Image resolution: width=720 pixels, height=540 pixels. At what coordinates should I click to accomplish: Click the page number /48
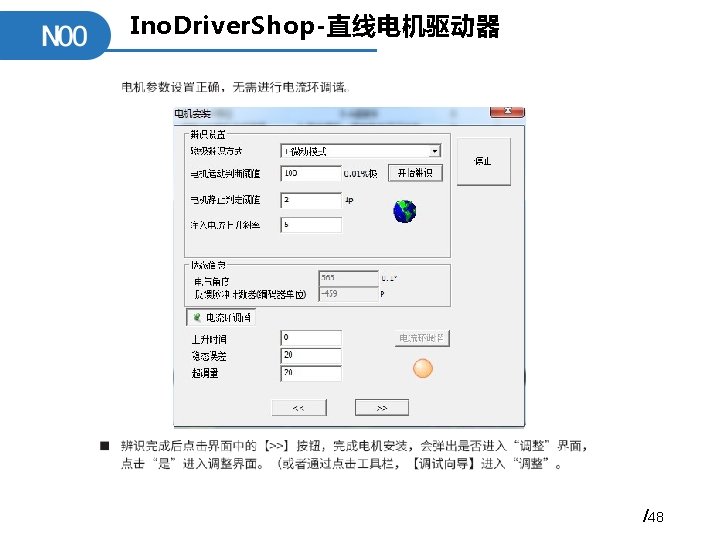click(x=653, y=517)
